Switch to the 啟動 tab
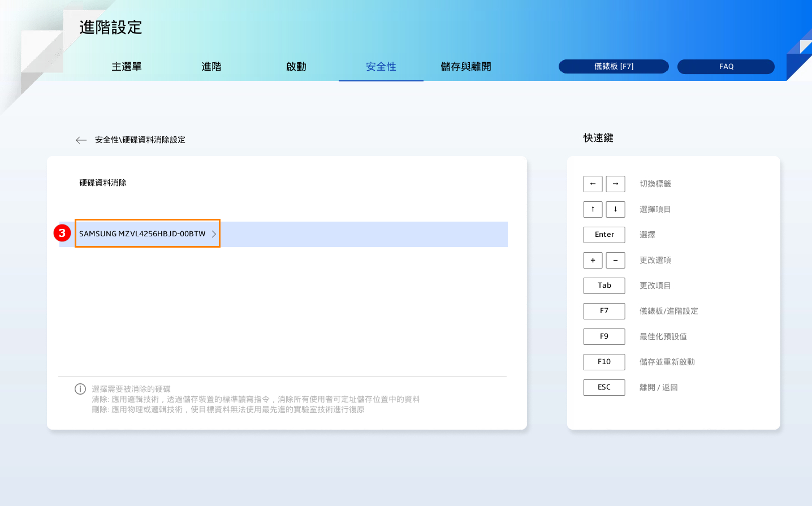 coord(296,67)
